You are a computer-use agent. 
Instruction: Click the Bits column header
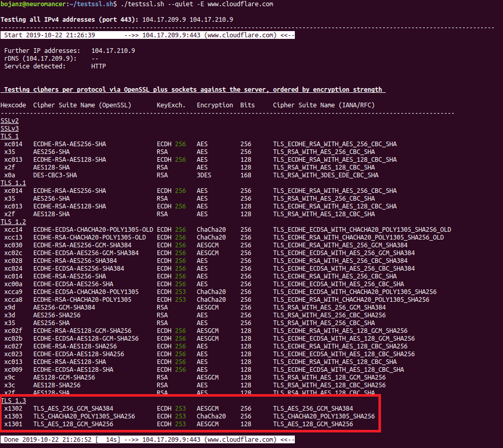click(x=248, y=105)
